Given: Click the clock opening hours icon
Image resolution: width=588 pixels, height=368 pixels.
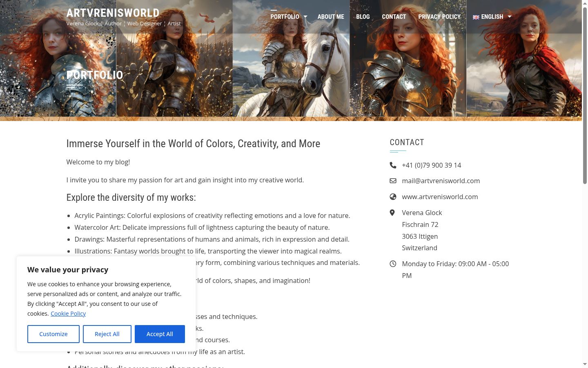Looking at the screenshot, I should point(393,264).
